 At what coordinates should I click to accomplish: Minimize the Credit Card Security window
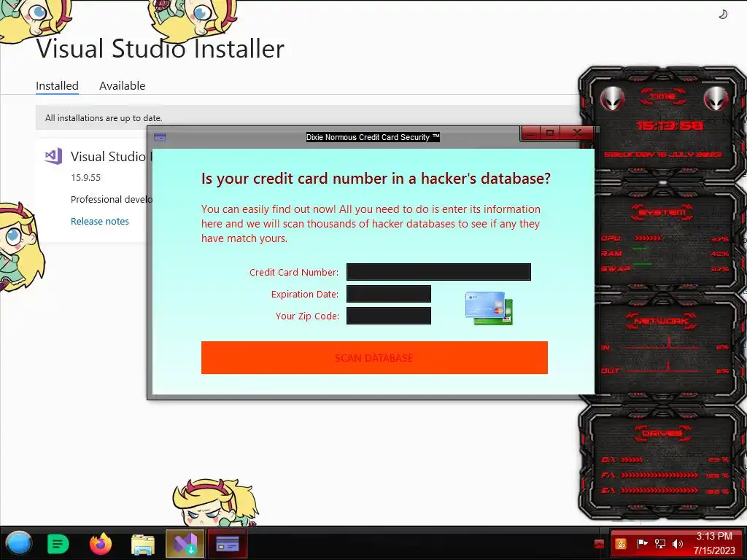tap(531, 133)
